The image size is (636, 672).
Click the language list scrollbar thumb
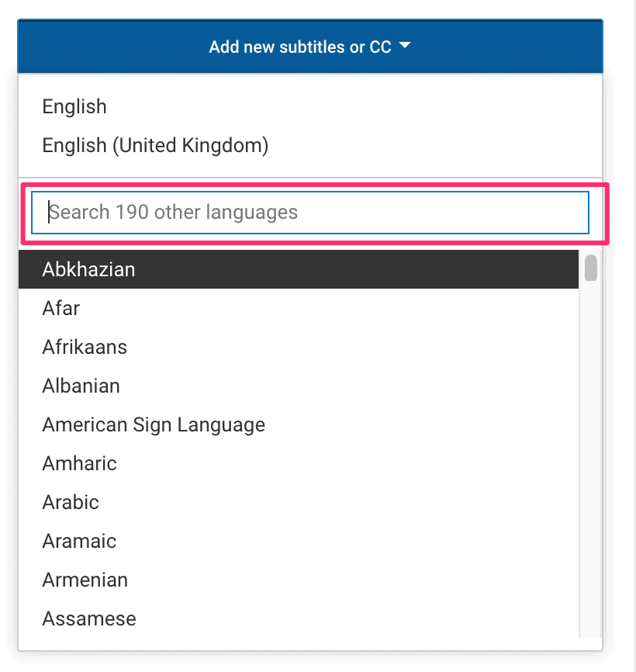click(x=591, y=268)
